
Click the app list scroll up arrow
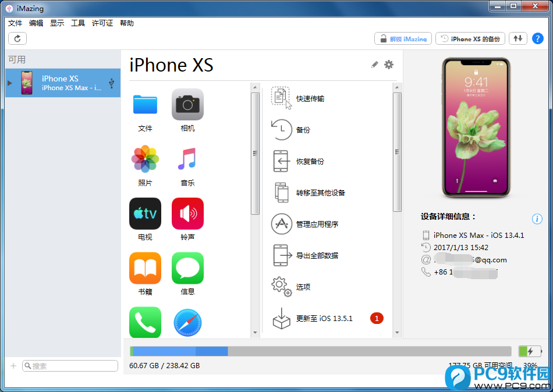tap(255, 87)
